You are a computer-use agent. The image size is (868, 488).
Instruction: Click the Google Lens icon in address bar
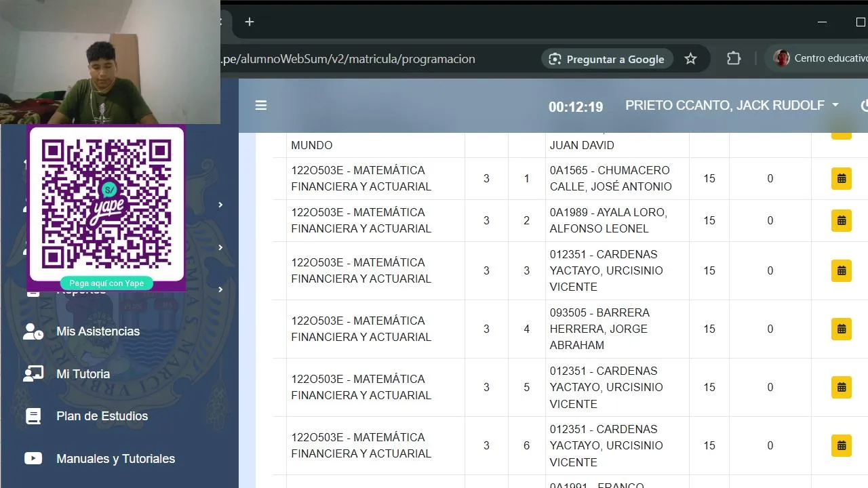555,59
